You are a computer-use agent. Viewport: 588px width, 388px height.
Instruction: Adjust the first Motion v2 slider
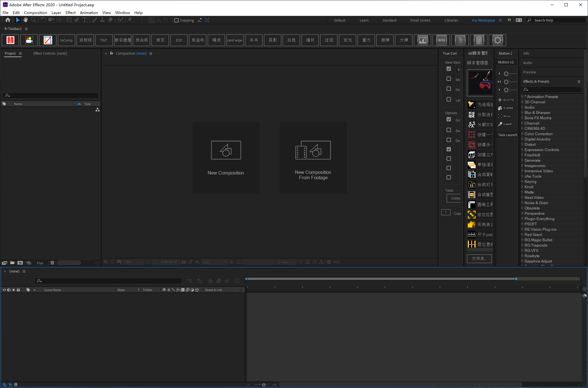point(506,74)
